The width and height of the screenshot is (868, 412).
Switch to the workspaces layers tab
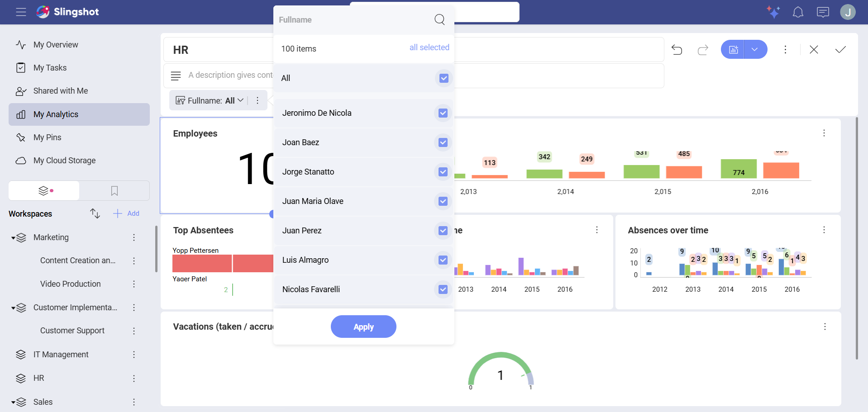point(44,191)
